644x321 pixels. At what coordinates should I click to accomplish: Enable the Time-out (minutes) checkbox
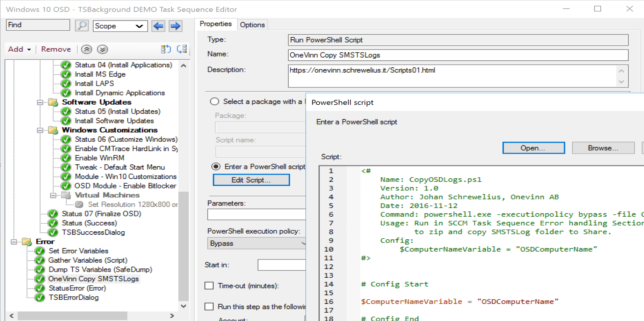pos(209,285)
